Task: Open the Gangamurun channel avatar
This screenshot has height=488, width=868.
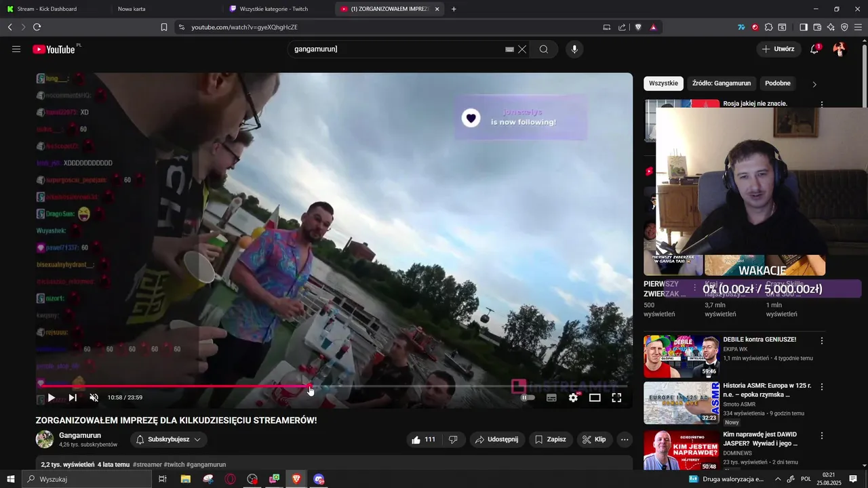Action: pos(45,439)
